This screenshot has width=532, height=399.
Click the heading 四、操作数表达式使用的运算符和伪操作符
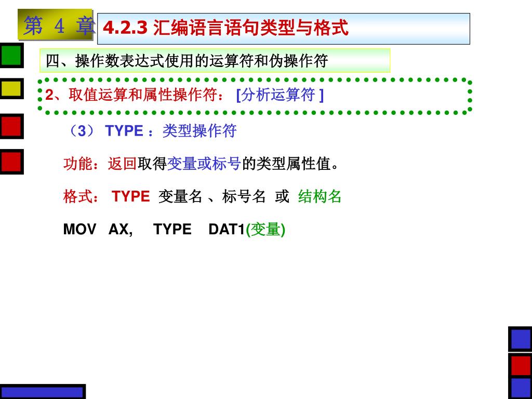tap(187, 61)
